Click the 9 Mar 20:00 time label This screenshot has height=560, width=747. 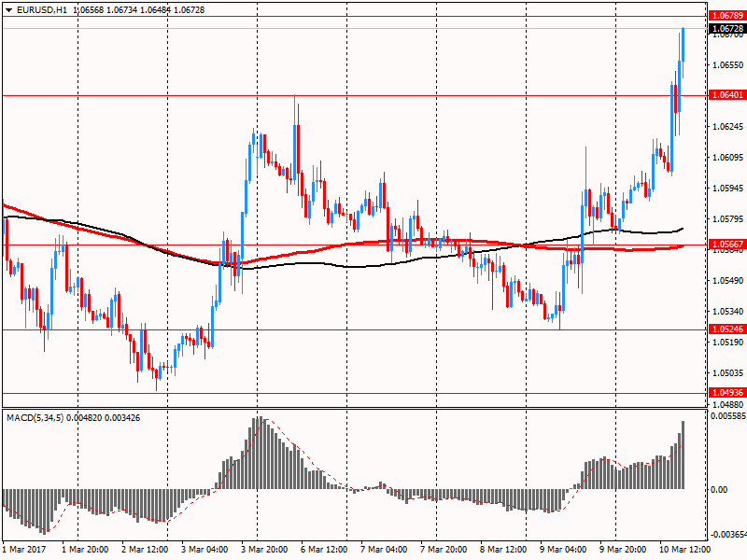click(623, 550)
